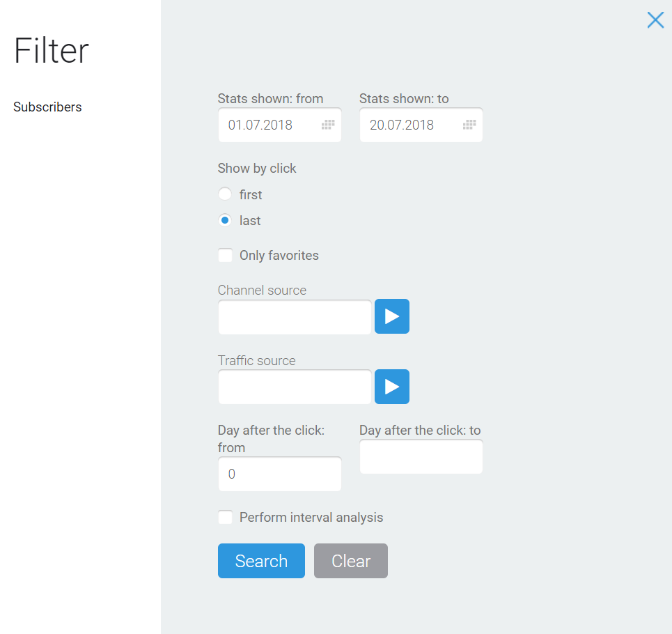Select the 'first' click radio option

point(225,194)
